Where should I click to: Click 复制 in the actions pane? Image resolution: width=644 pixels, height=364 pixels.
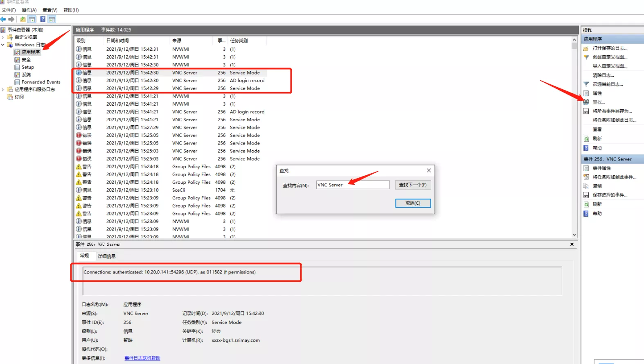(597, 186)
